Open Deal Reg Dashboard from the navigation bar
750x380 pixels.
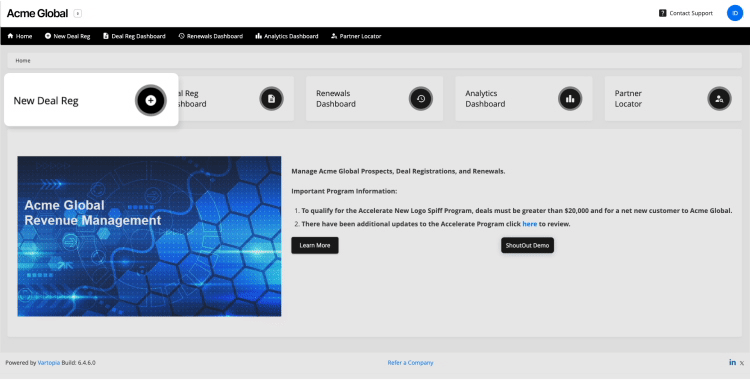tap(134, 36)
